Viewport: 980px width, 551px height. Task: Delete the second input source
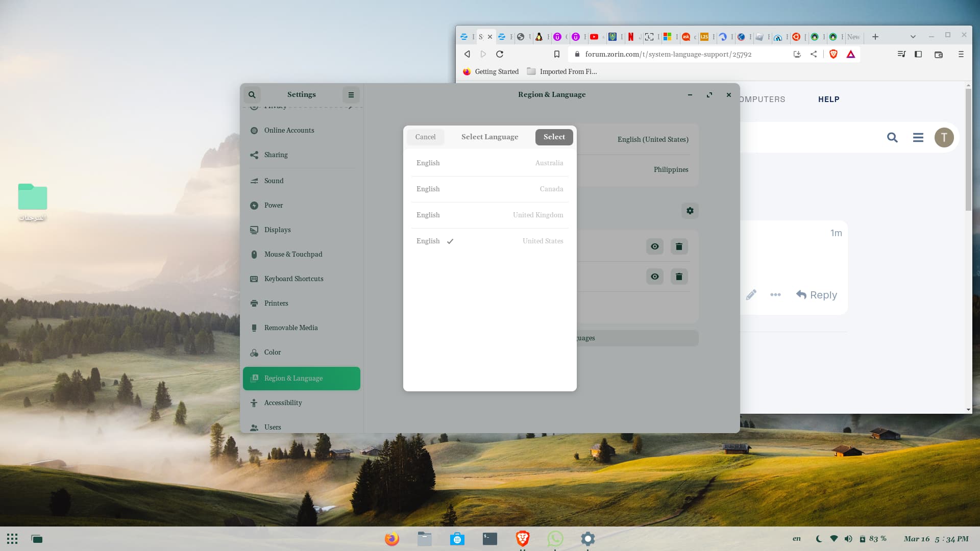point(679,277)
